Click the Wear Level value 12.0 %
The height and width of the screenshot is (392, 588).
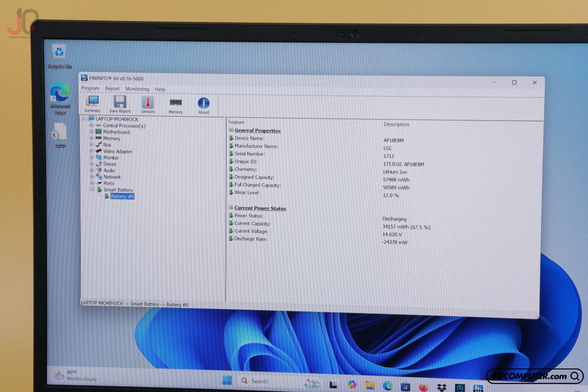tap(391, 195)
